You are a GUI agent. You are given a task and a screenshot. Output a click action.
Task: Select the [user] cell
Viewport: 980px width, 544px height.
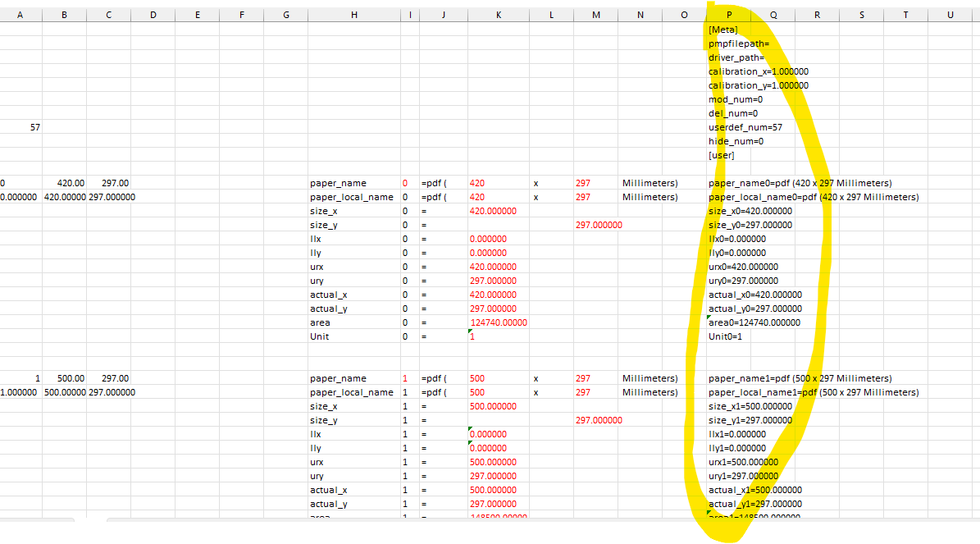click(722, 155)
